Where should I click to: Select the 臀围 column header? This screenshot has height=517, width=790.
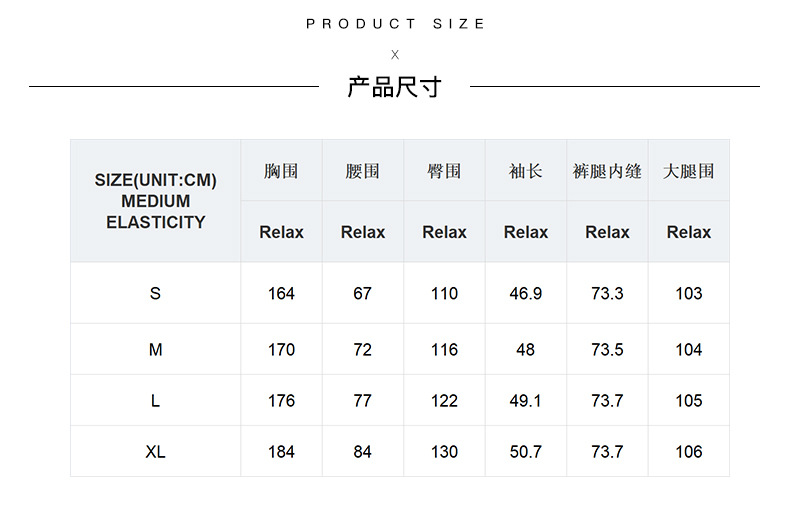[x=444, y=171]
